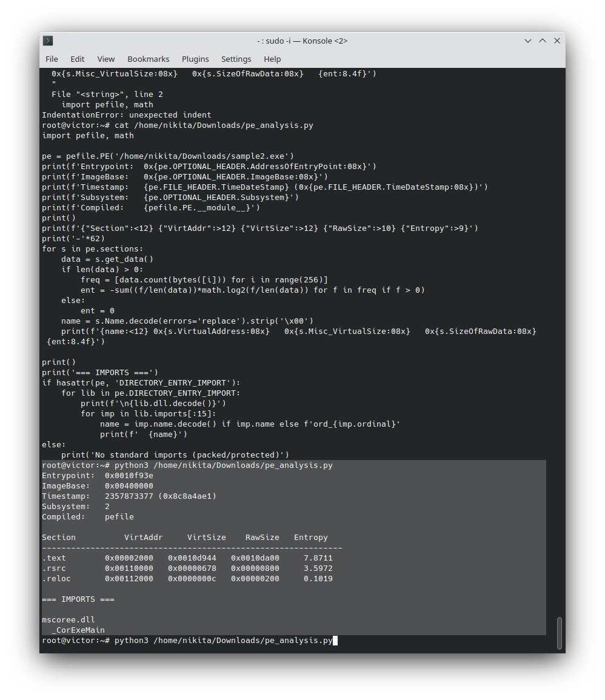This screenshot has height=700, width=605.
Task: Click the 'data = s.get_data()' line
Action: [107, 259]
